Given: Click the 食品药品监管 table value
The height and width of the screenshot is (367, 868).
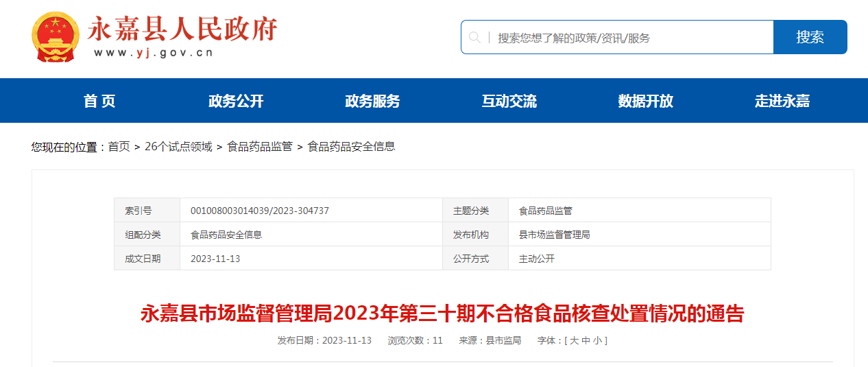Looking at the screenshot, I should click(546, 211).
